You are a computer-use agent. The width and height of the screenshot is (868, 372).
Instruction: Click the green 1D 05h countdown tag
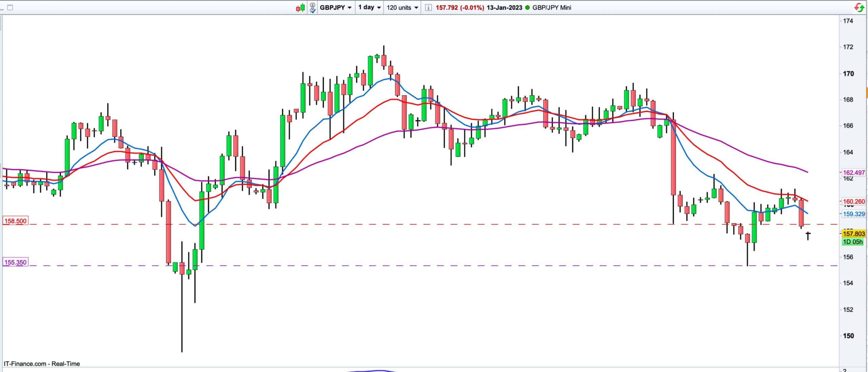[853, 242]
